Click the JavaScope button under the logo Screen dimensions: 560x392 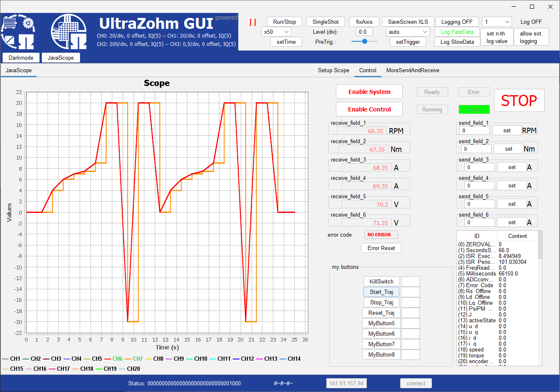[61, 58]
